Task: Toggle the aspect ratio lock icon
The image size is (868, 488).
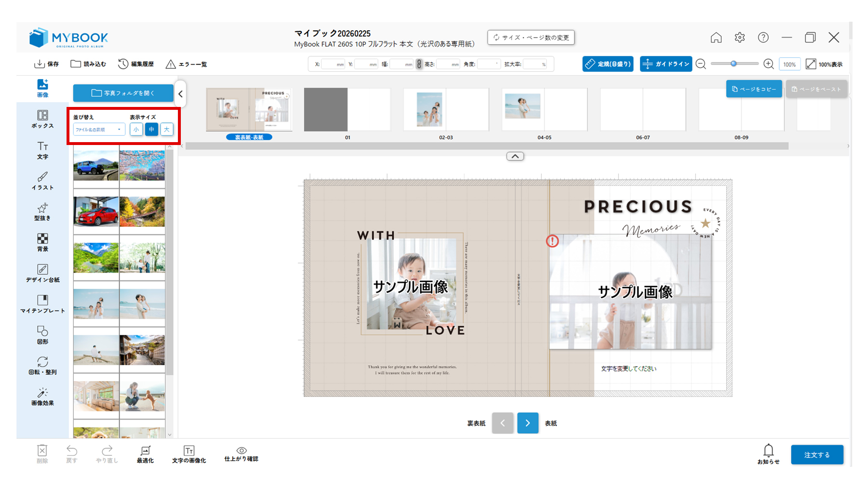Action: [x=419, y=64]
